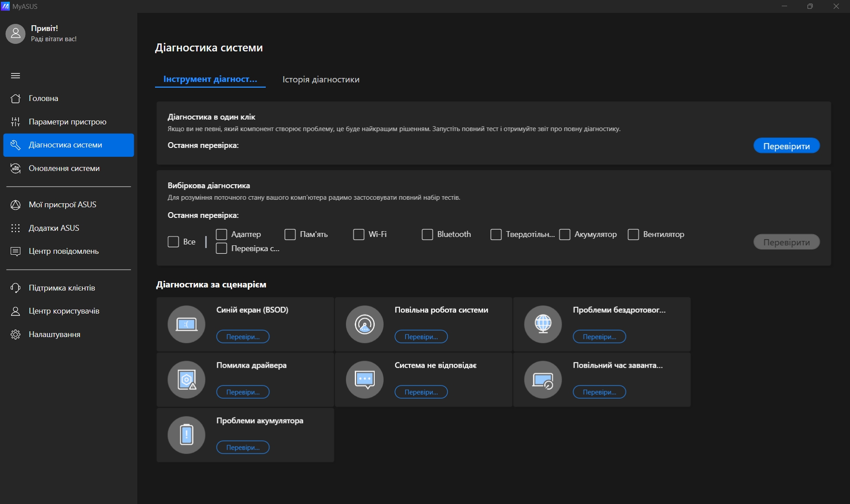Select the Акумулятор checkbox

tap(565, 234)
